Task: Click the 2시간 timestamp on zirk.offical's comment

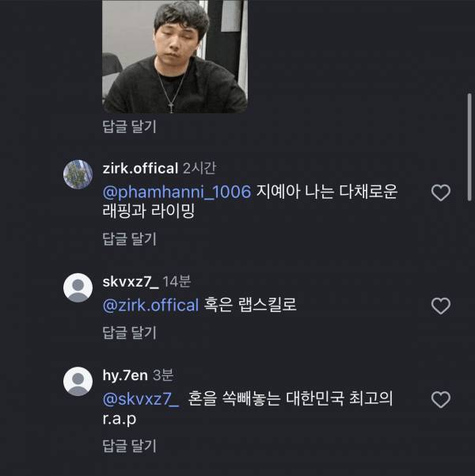Action: pyautogui.click(x=199, y=168)
